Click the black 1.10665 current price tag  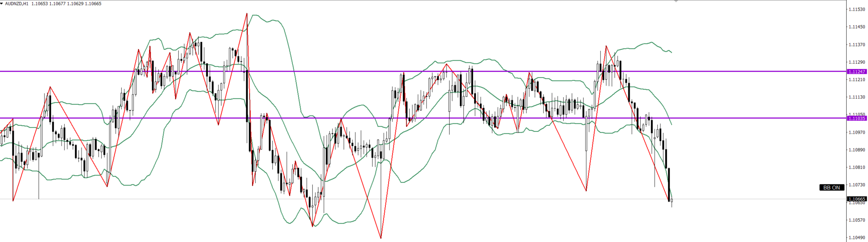pyautogui.click(x=857, y=199)
